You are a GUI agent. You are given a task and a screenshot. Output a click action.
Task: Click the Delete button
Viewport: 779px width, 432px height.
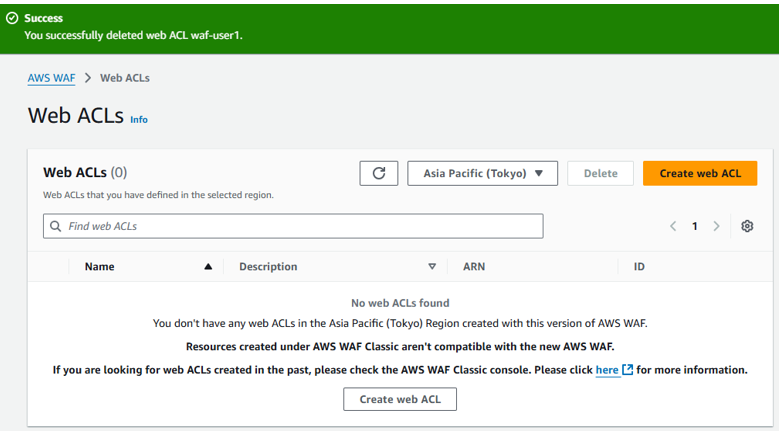point(600,173)
